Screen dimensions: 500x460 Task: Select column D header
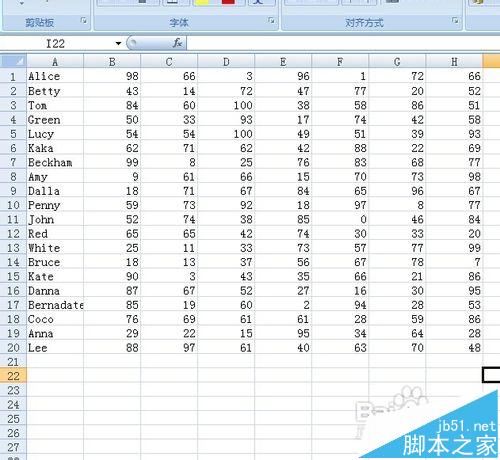tap(226, 62)
